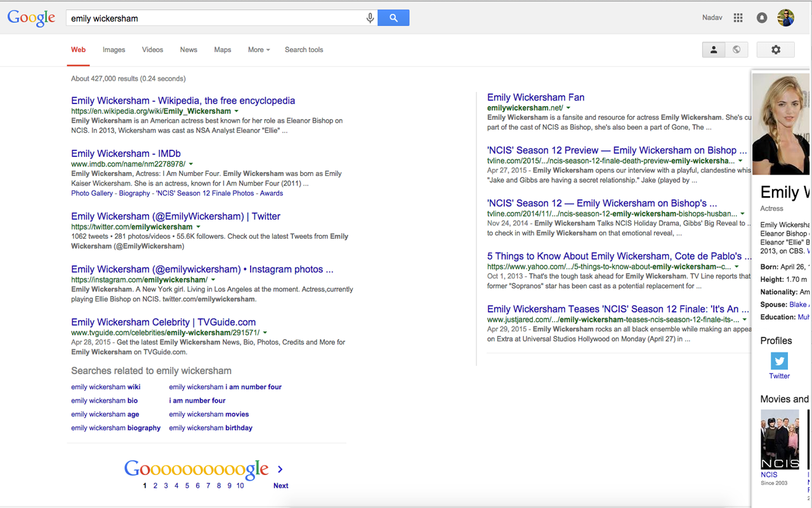
Task: Expand emilywickersham.net result dropdown arrow
Action: (x=569, y=108)
